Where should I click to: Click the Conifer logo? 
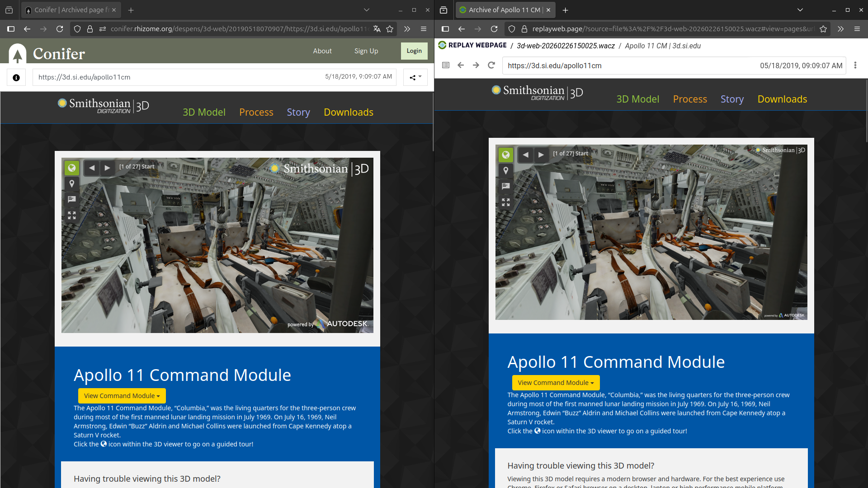pos(47,53)
